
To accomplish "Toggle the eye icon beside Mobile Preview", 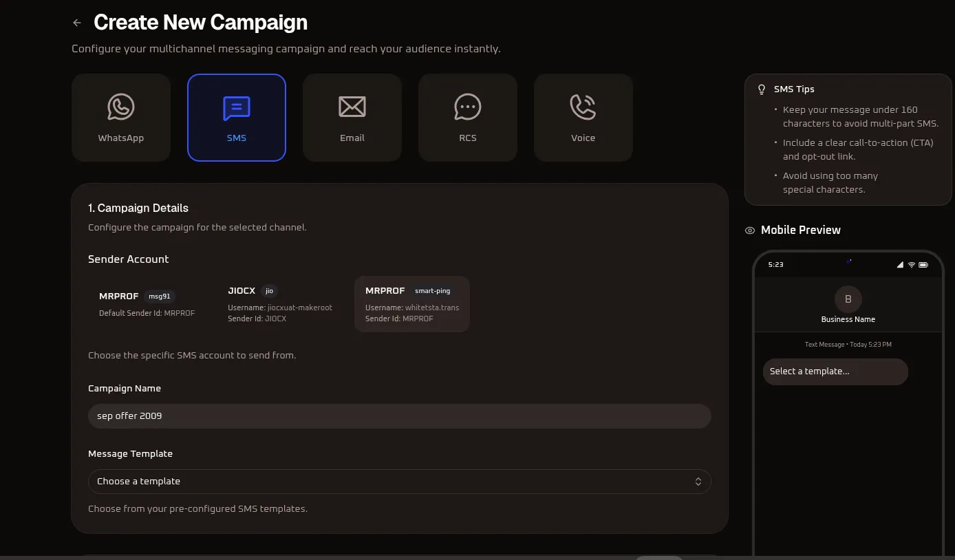I will coord(750,230).
